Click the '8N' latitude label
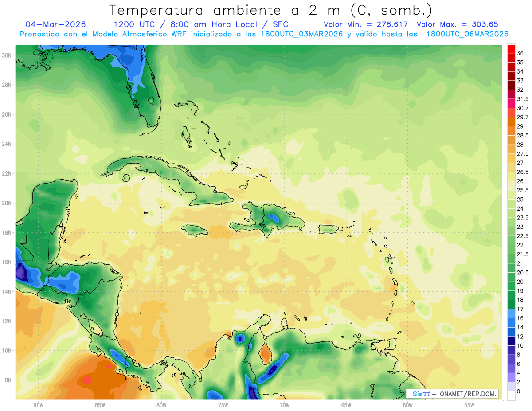532x411 pixels. (9, 380)
